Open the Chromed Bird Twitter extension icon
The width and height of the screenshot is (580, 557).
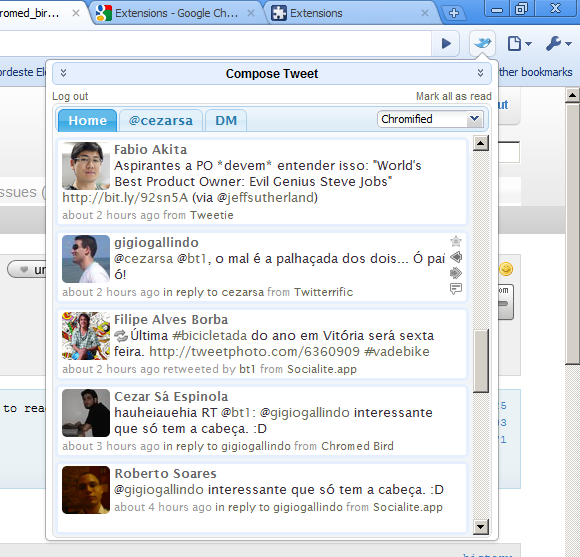482,44
